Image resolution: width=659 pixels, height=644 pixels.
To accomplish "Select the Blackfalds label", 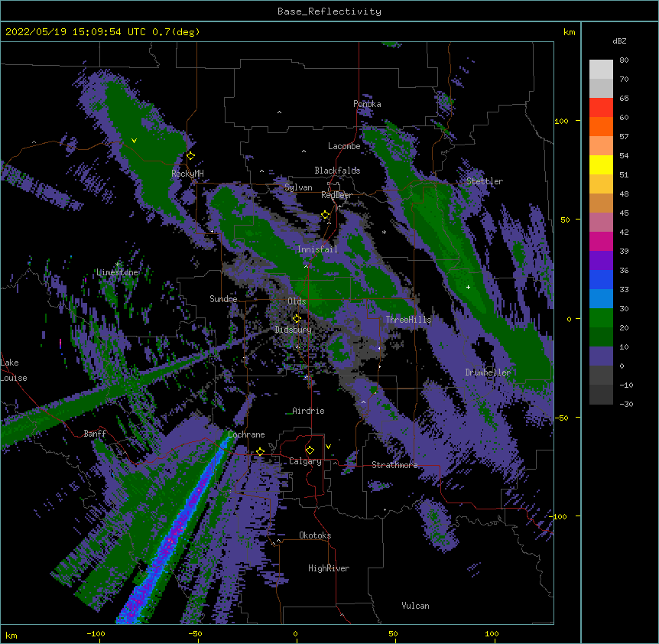I will coord(337,171).
